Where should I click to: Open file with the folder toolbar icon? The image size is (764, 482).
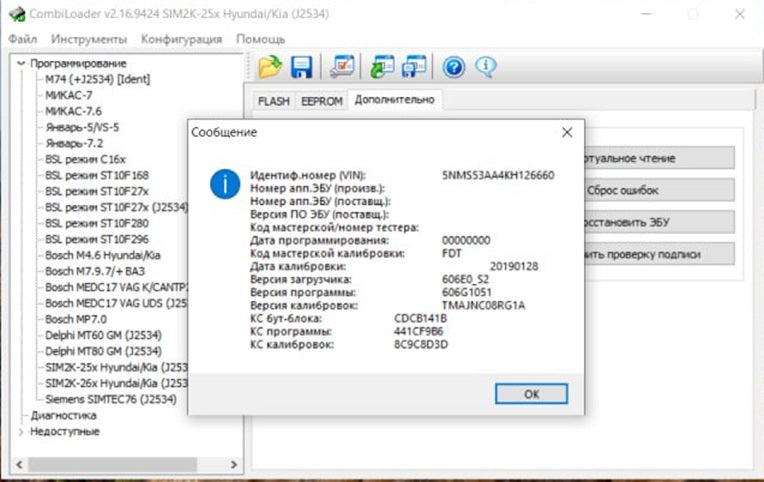pos(270,67)
